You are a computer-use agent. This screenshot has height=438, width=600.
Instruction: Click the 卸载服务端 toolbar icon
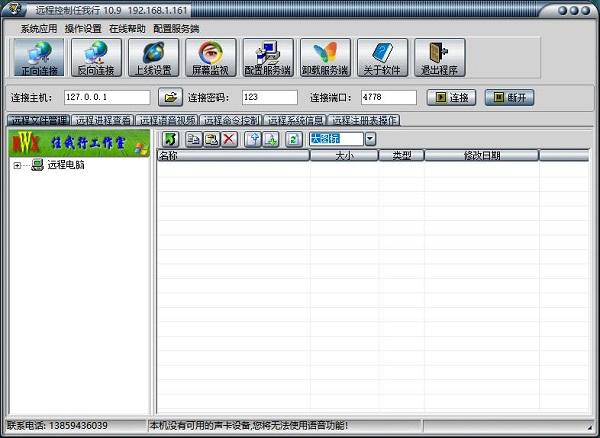click(325, 59)
